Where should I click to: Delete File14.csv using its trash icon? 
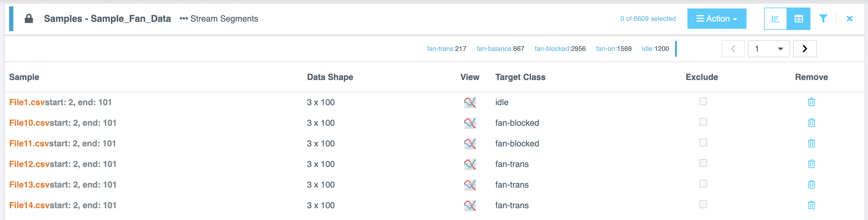811,205
